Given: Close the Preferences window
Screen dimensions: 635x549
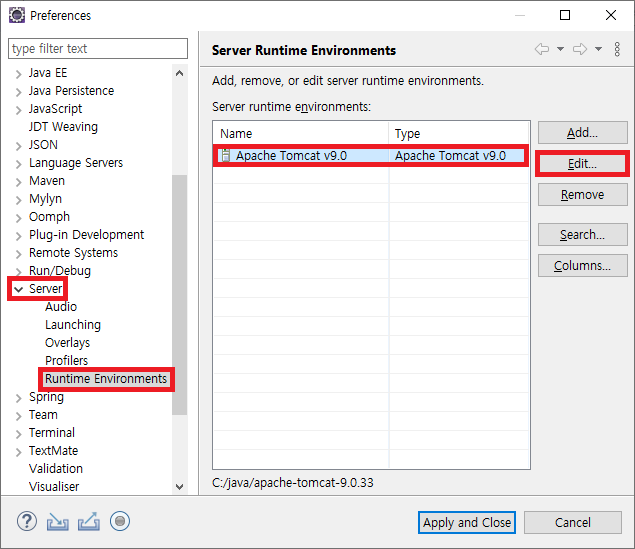Looking at the screenshot, I should click(x=611, y=15).
